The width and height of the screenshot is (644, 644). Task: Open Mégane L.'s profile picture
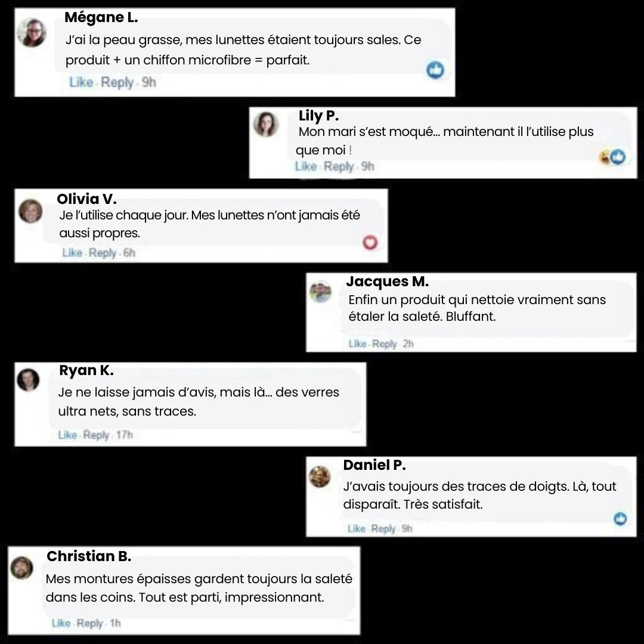(x=32, y=33)
